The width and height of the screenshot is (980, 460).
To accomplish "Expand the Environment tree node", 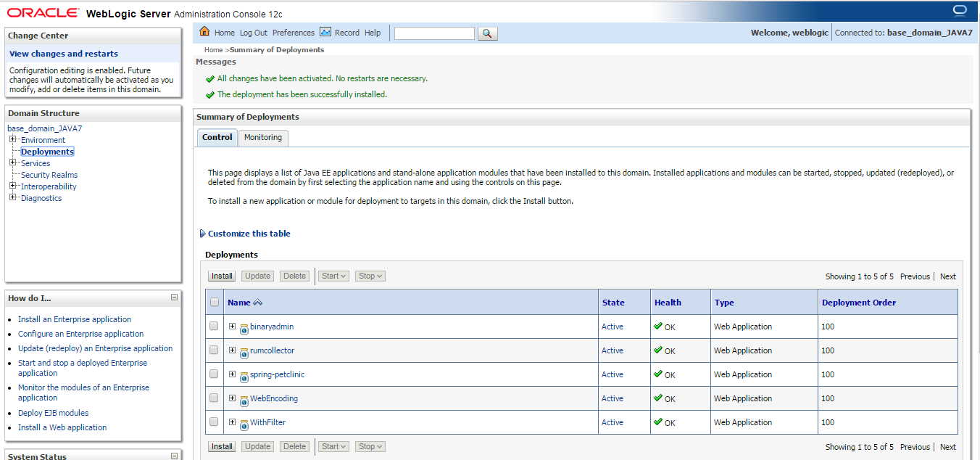I will pyautogui.click(x=13, y=139).
